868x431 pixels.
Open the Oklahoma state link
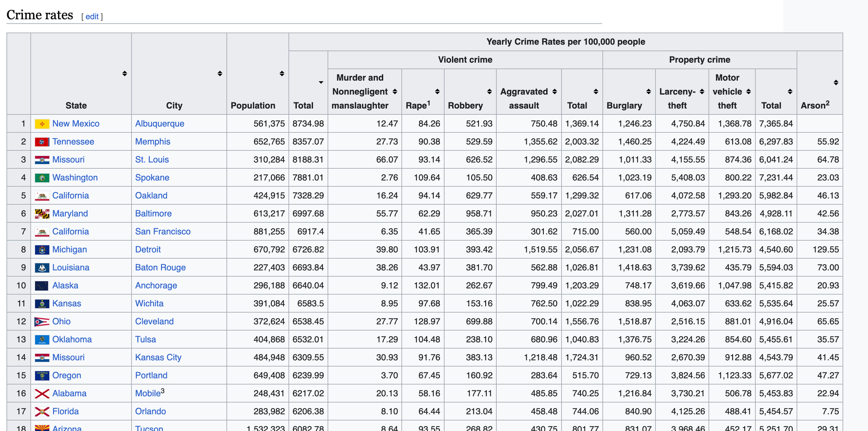(72, 339)
